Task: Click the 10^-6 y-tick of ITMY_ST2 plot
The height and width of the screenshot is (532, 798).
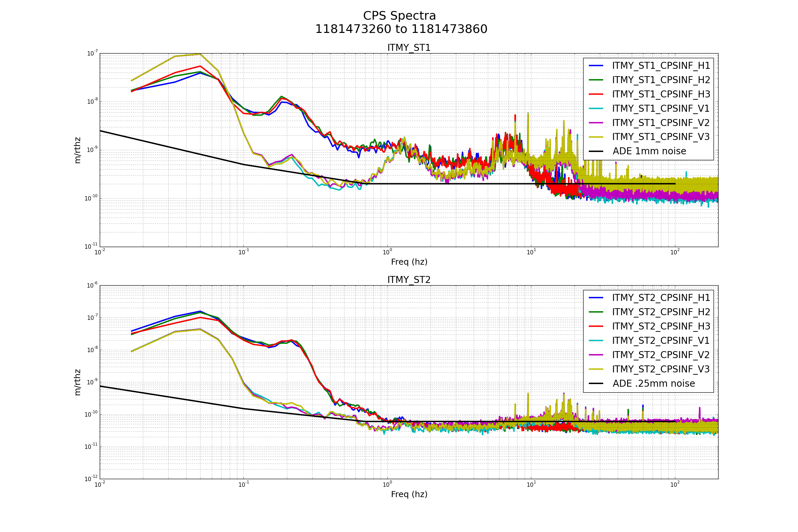Action: tap(92, 285)
